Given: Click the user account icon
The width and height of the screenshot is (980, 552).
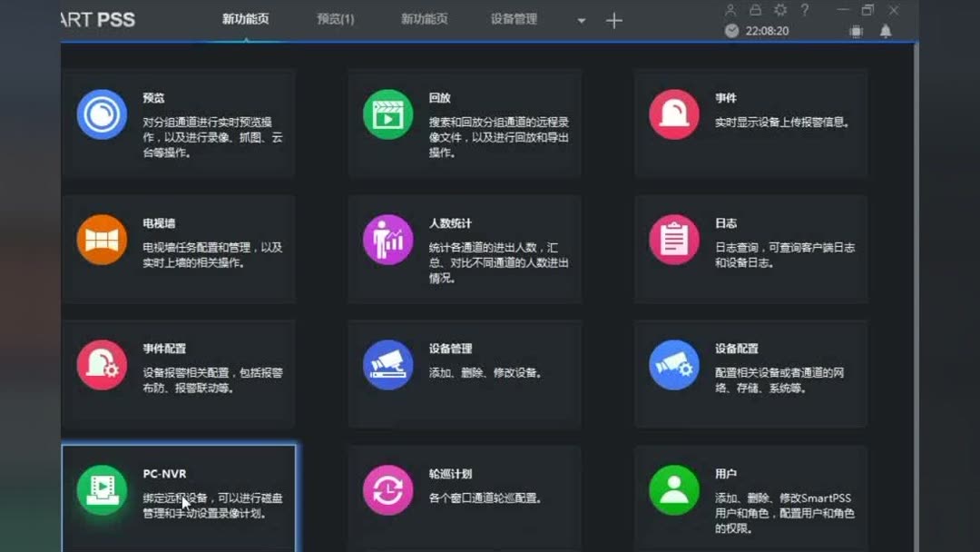Looking at the screenshot, I should 730,10.
